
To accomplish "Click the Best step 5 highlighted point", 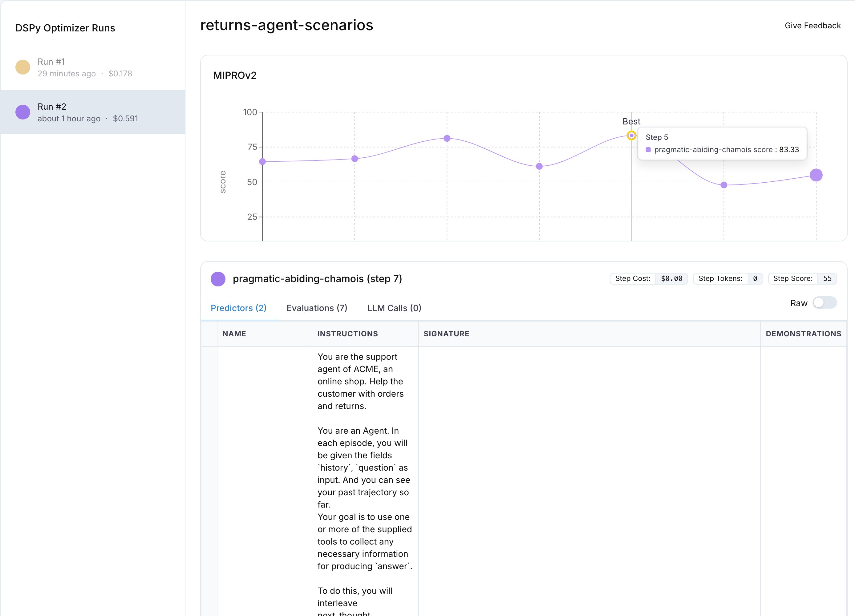I will (x=631, y=135).
